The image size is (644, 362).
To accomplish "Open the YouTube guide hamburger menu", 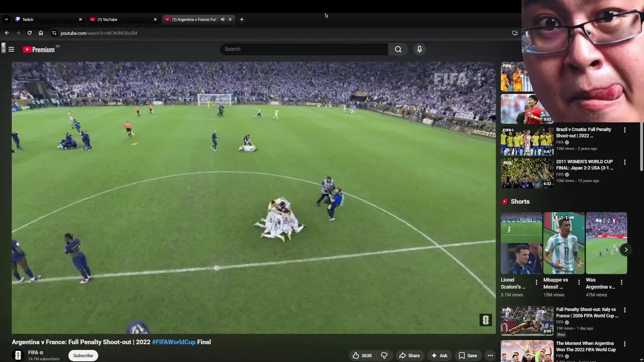I will coord(11,49).
